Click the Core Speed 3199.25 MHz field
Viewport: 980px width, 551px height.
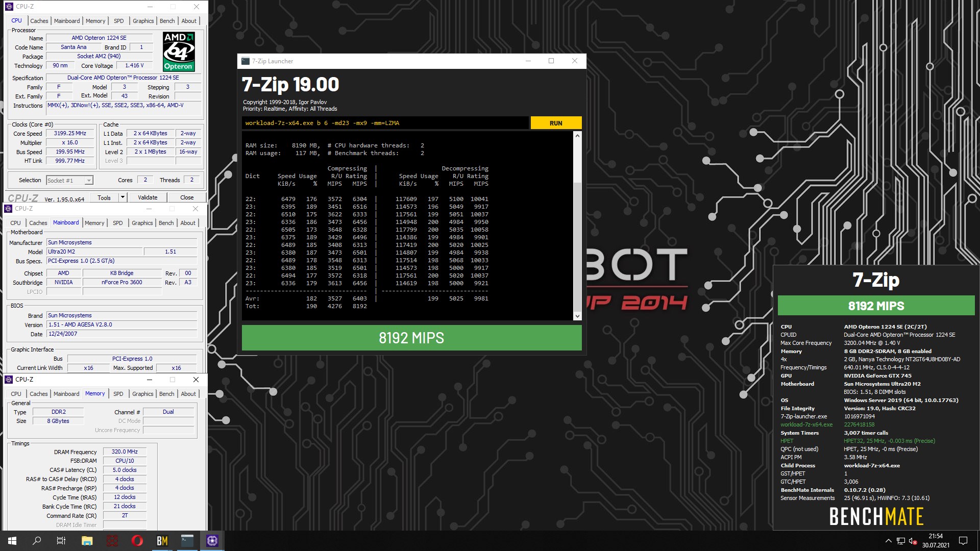[70, 133]
